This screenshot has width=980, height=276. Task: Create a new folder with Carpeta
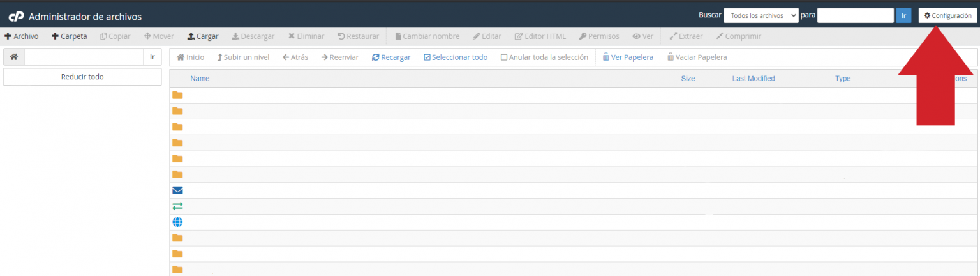[x=70, y=36]
